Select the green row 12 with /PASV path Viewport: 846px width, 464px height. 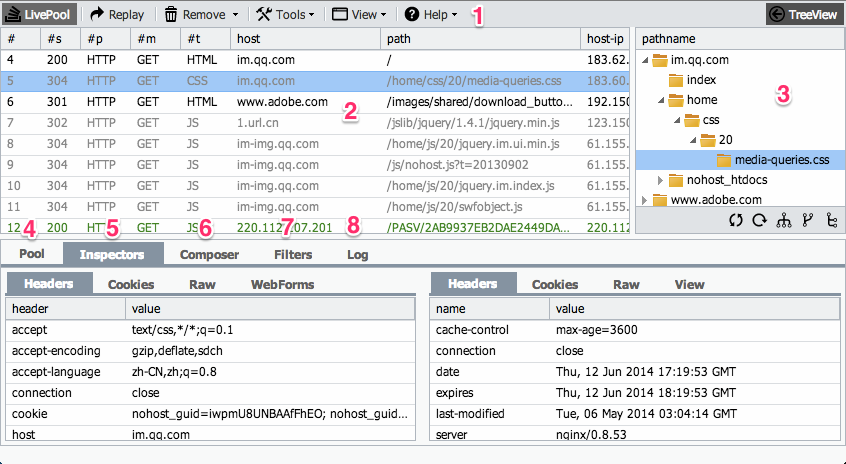pyautogui.click(x=315, y=226)
